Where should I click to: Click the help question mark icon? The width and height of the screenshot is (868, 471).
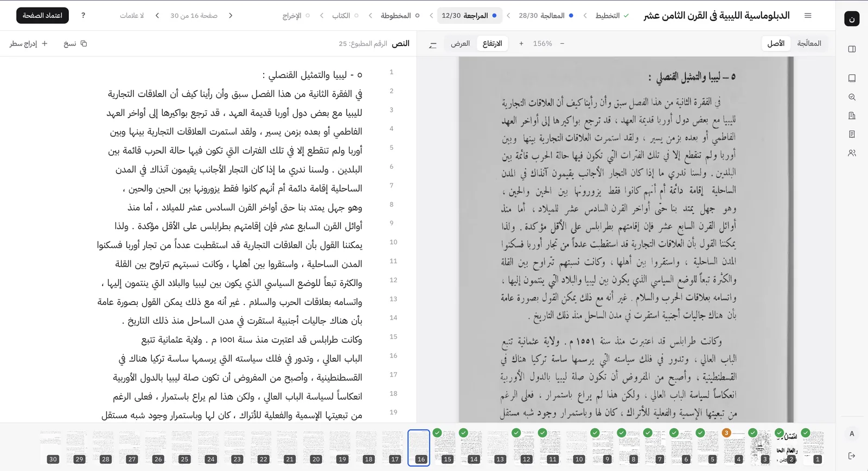tap(83, 16)
